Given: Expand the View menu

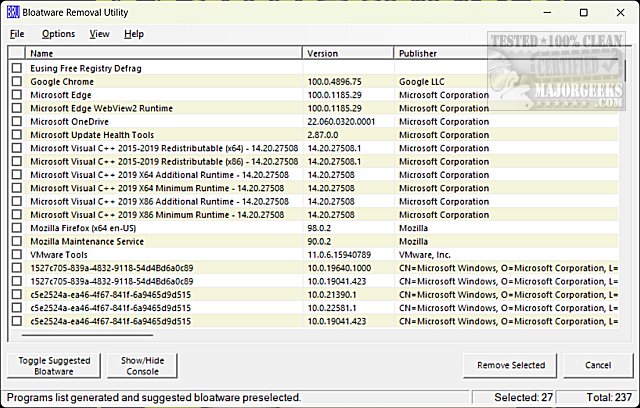Looking at the screenshot, I should pyautogui.click(x=99, y=34).
